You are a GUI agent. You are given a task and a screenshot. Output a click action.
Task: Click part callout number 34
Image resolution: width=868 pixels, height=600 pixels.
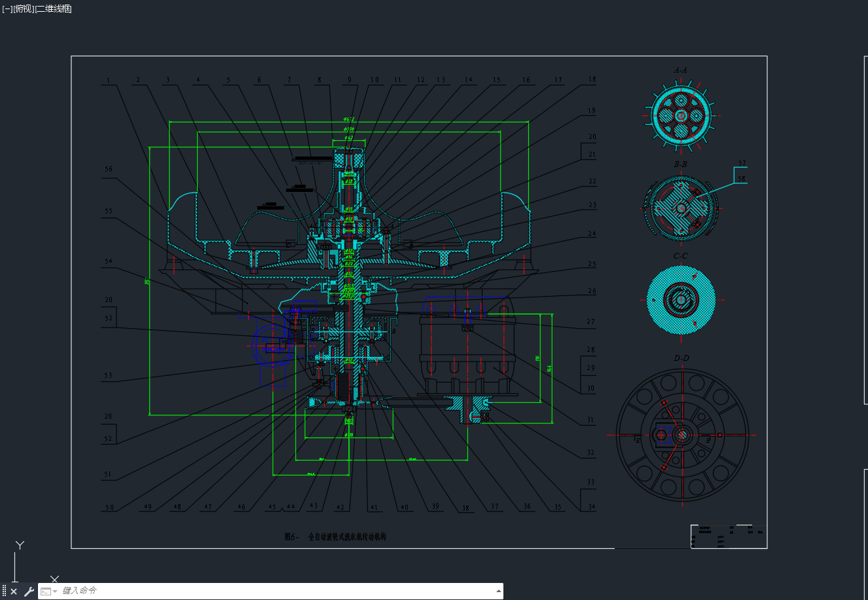click(591, 506)
